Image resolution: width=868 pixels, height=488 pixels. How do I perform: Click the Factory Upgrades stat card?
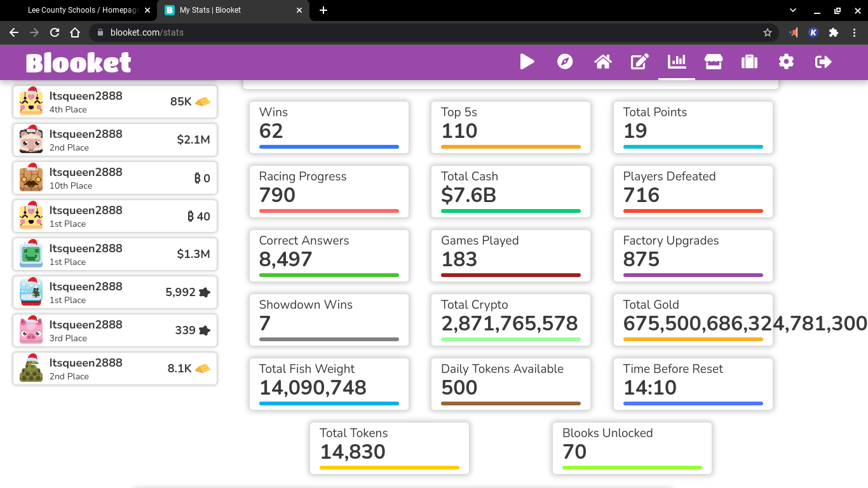[693, 256]
